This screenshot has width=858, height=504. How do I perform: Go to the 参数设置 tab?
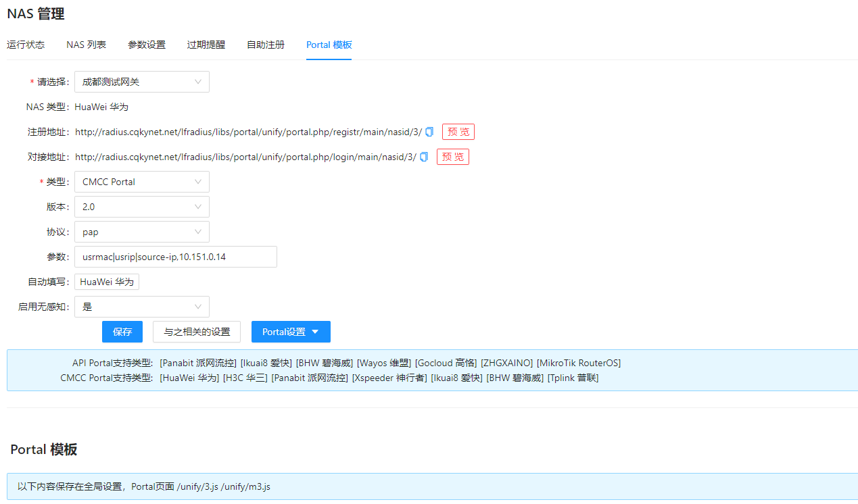[147, 45]
